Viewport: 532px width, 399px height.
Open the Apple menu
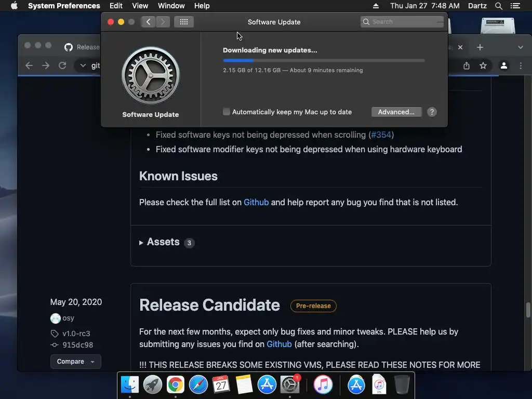[14, 6]
